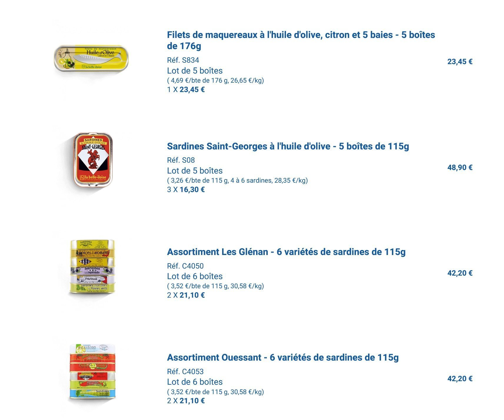Viewport: 504px width, 420px height.
Task: Click the Assortiment Les Glénan stacked tins image
Action: (92, 267)
